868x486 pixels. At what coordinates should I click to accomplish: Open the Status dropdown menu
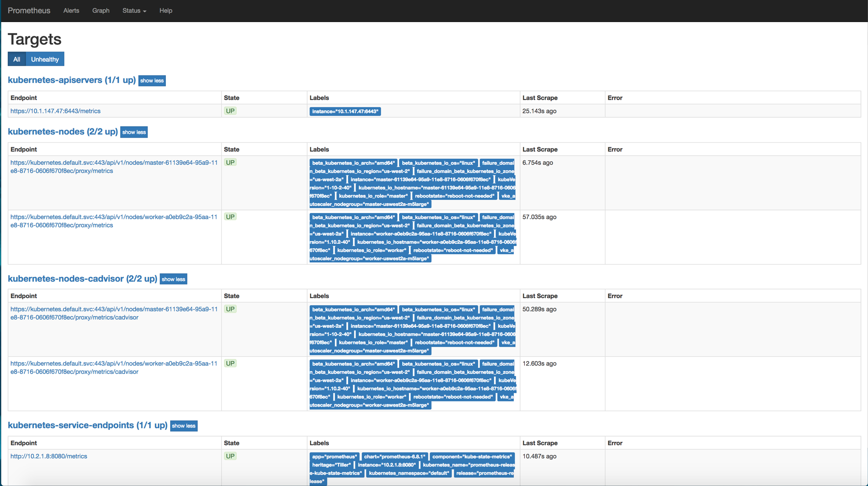[134, 10]
